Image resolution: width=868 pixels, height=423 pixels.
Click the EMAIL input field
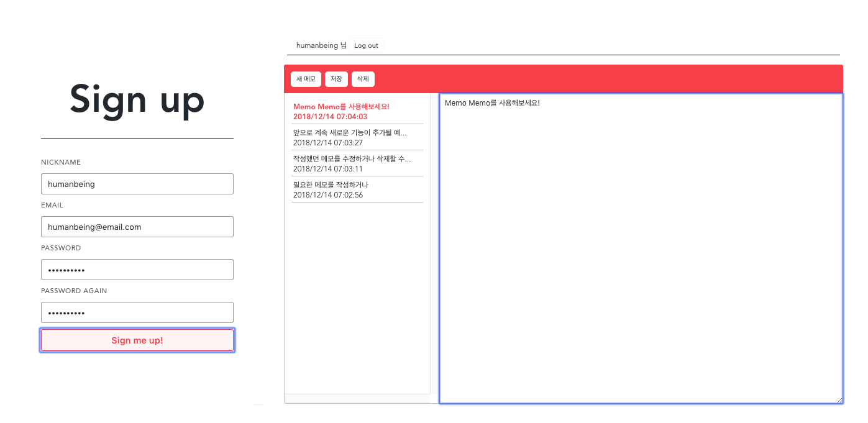pos(137,227)
